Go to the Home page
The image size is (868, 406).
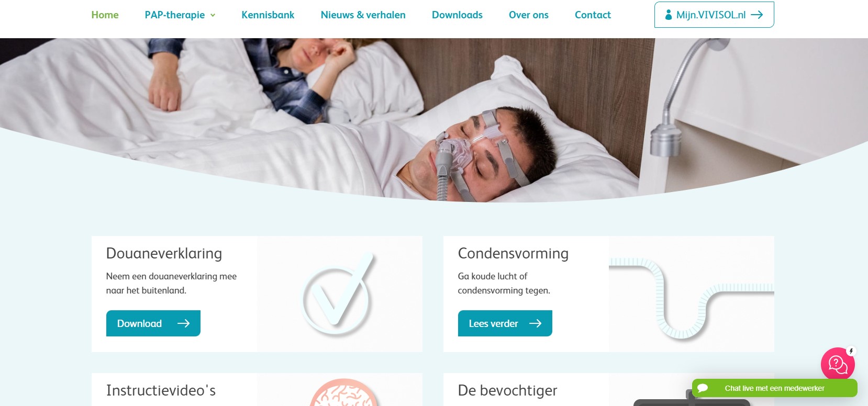[105, 15]
